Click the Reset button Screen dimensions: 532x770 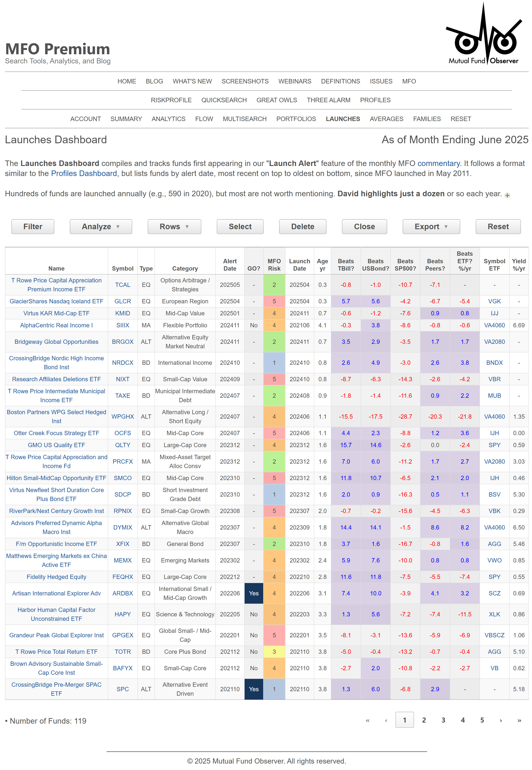[498, 226]
